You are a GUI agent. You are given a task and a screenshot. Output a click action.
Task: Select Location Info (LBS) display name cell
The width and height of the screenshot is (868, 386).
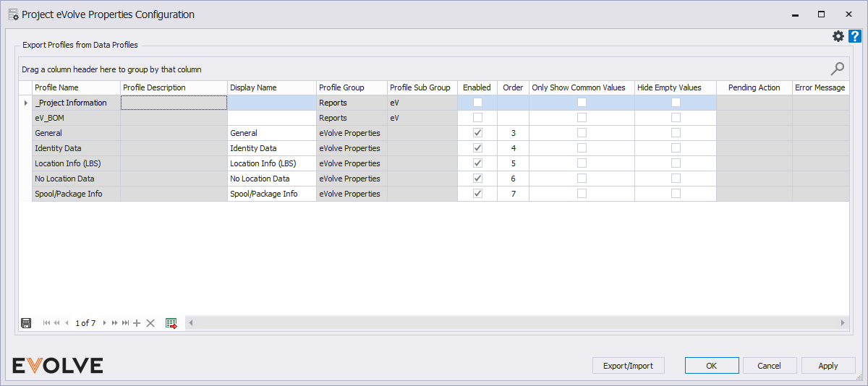[x=272, y=163]
